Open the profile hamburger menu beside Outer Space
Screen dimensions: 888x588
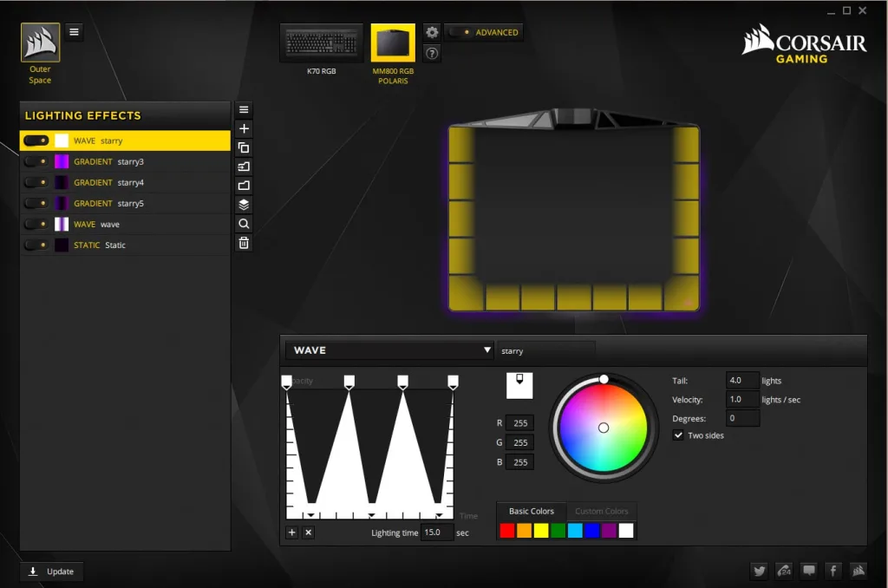tap(74, 32)
